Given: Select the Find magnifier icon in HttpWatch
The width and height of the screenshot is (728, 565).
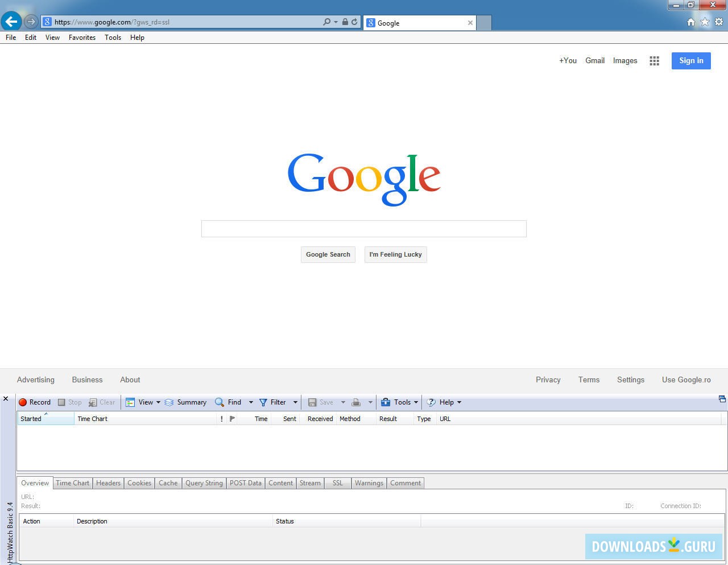Looking at the screenshot, I should click(220, 402).
